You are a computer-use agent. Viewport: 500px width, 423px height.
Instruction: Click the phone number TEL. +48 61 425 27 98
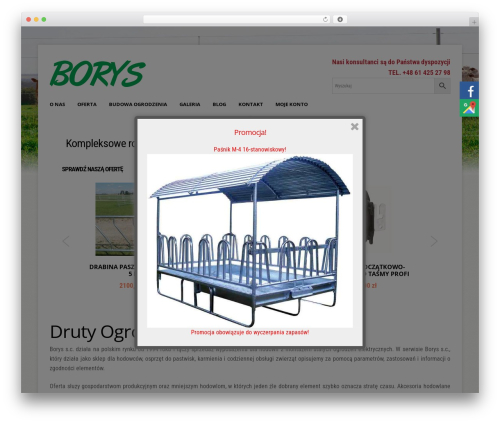click(419, 73)
